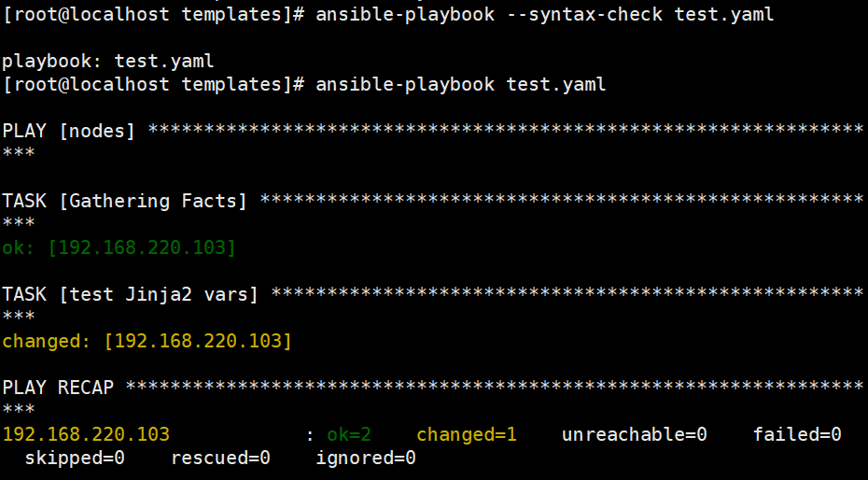Click the first '[root@localhost templates]#' prompt
Viewport: 868px width, 480px height.
click(x=153, y=14)
